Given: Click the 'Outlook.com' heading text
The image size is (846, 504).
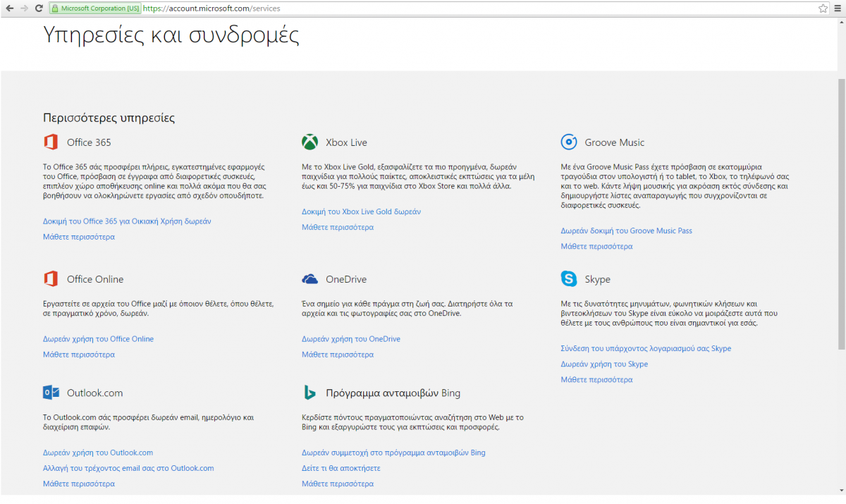Looking at the screenshot, I should (95, 393).
